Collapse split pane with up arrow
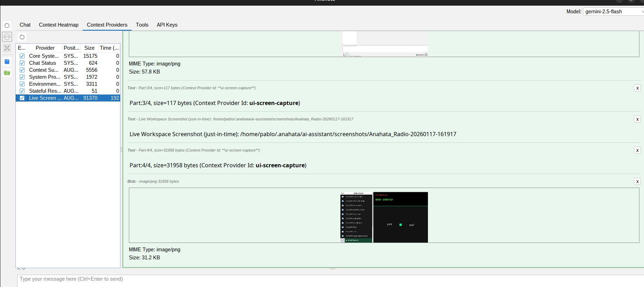Image resolution: width=644 pixels, height=287 pixels. click(19, 269)
